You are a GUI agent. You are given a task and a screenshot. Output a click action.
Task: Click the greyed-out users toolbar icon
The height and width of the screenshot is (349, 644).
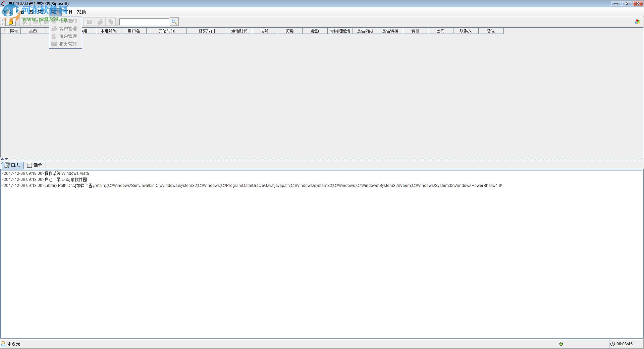pos(100,22)
